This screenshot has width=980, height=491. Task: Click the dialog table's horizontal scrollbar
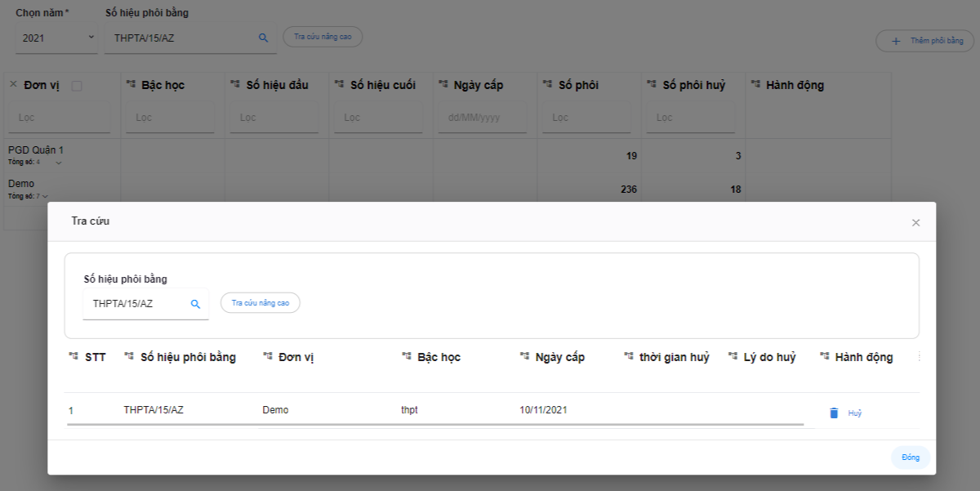[x=434, y=425]
